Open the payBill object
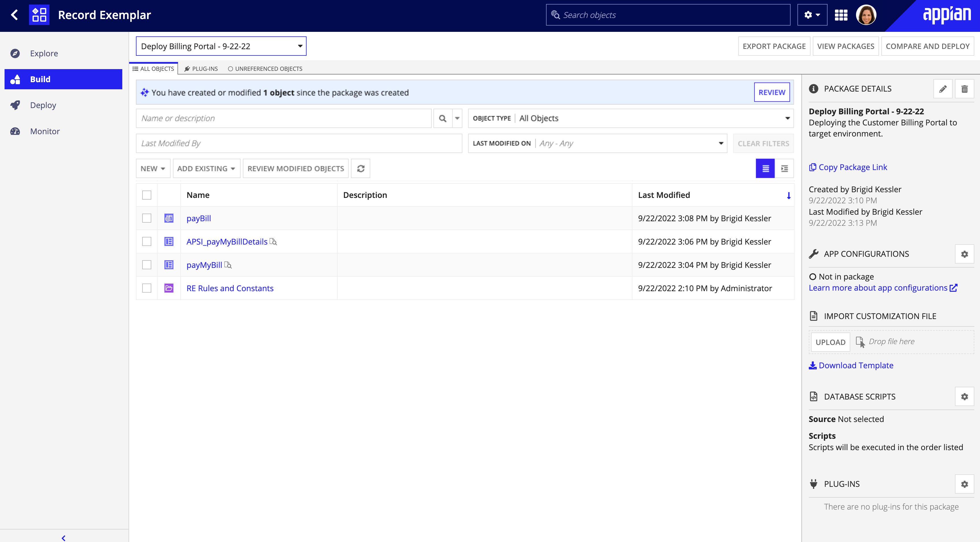Image resolution: width=980 pixels, height=542 pixels. pos(199,218)
